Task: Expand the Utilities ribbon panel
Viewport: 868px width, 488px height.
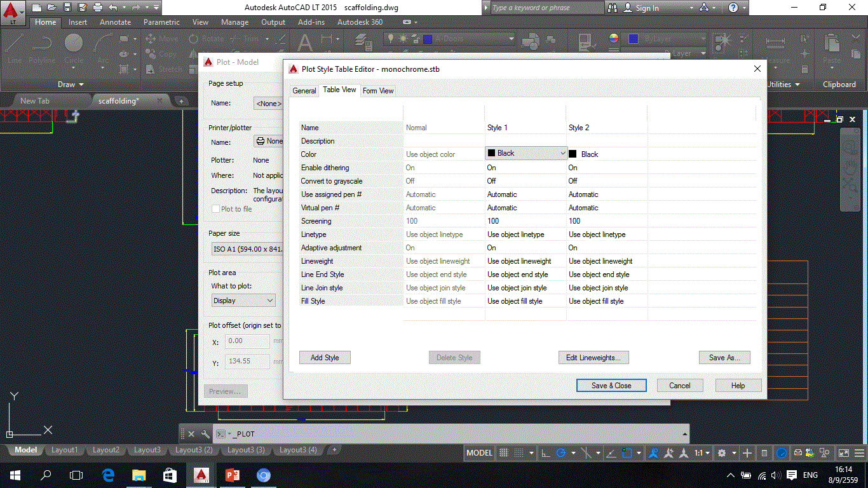Action: click(783, 84)
